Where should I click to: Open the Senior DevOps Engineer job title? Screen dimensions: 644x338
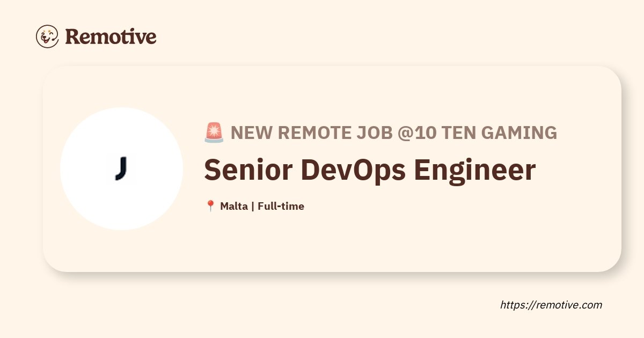[x=370, y=171]
